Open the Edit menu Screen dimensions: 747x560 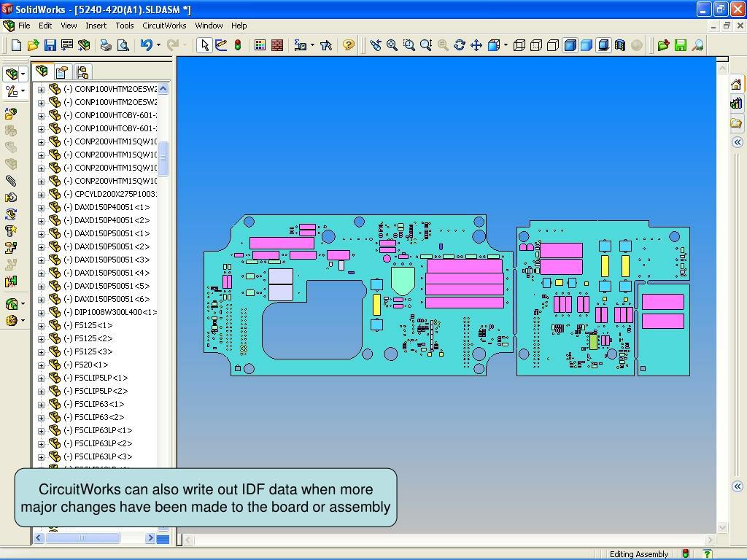(45, 26)
